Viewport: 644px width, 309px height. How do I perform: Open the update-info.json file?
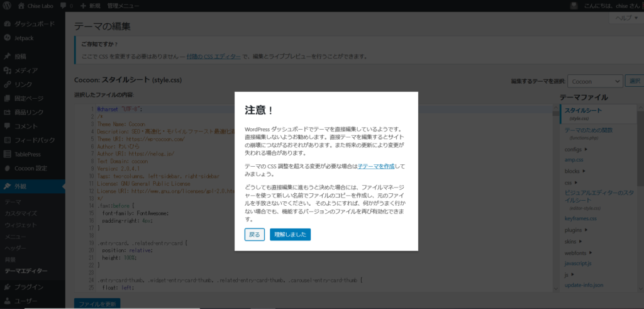point(584,285)
